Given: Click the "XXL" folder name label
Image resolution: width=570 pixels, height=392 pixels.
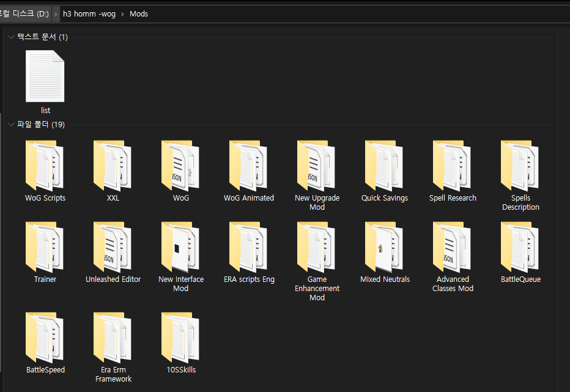Looking at the screenshot, I should (x=113, y=198).
